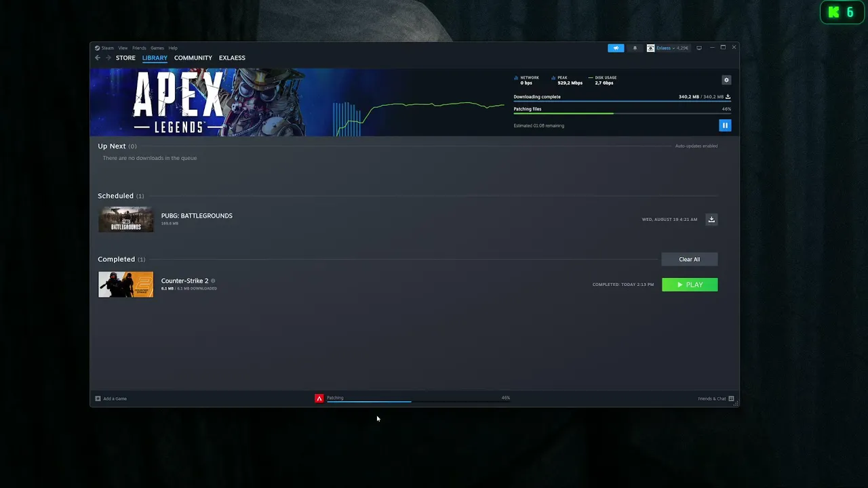Start the scheduled PUBG download now

pos(711,220)
